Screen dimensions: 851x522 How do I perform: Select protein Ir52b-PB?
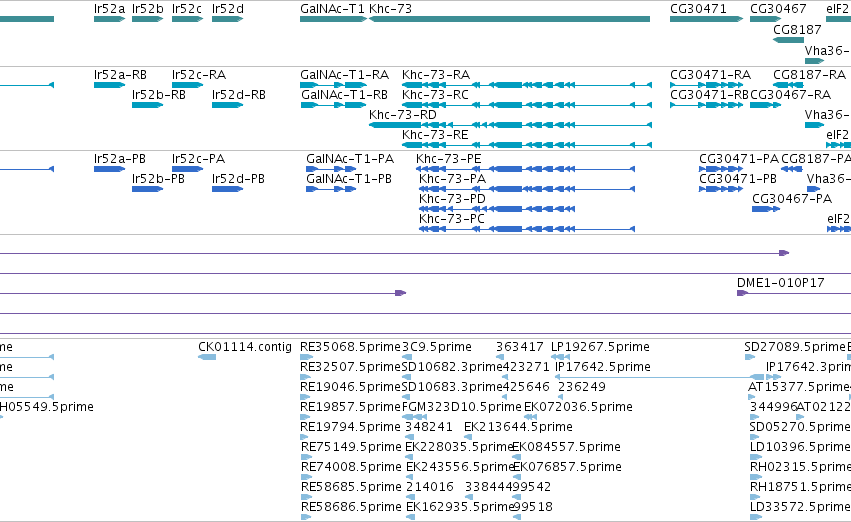[x=158, y=179]
